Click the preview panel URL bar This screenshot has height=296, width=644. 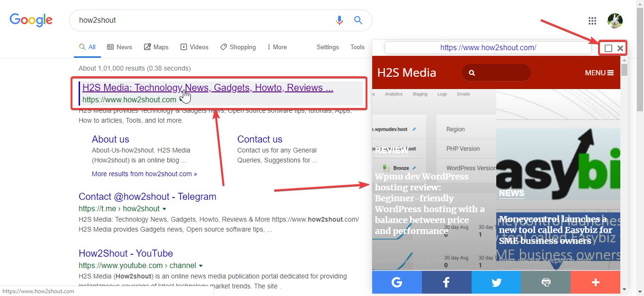click(488, 47)
